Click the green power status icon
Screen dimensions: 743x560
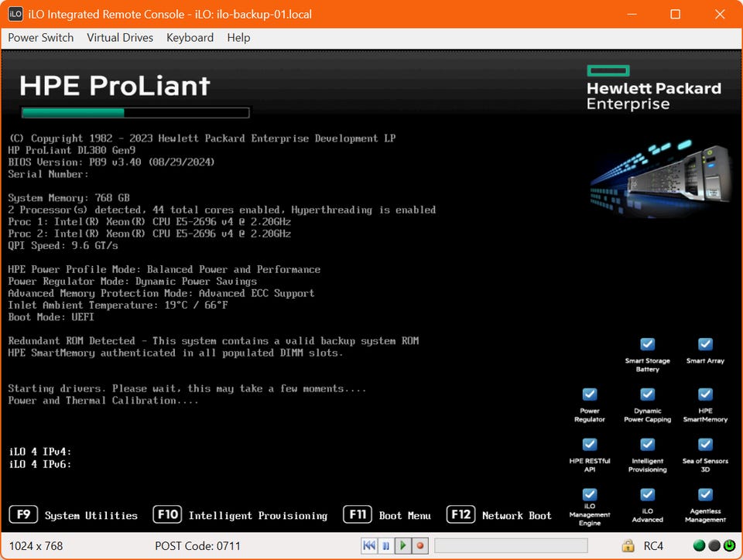729,546
